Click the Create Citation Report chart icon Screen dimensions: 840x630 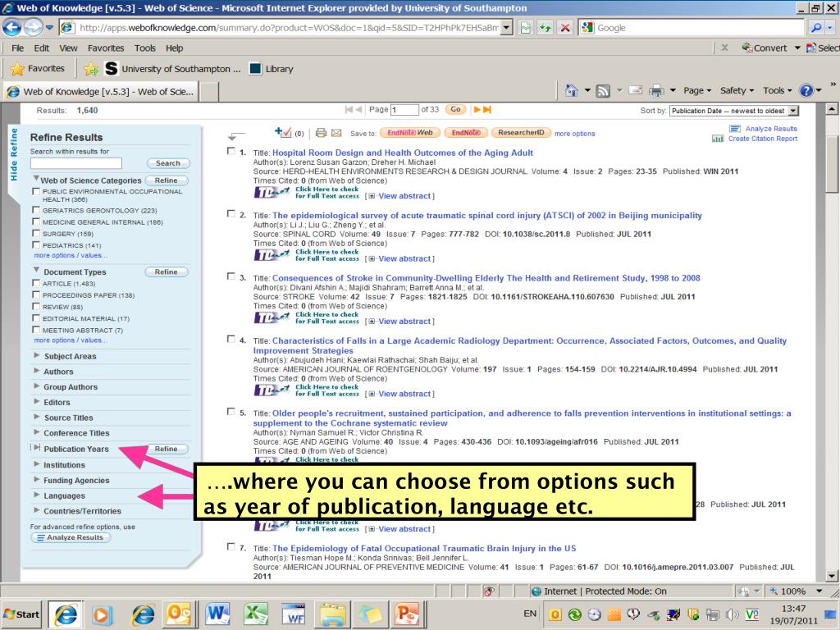pos(718,139)
